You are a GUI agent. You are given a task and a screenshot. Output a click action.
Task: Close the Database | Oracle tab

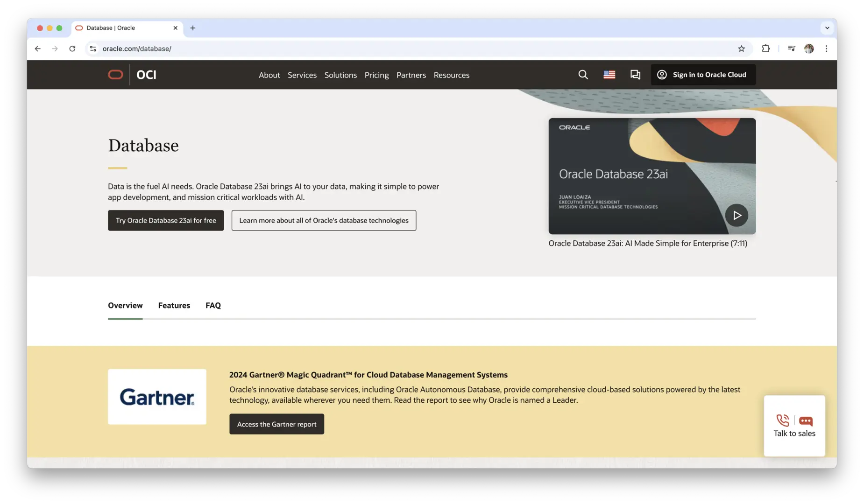175,28
